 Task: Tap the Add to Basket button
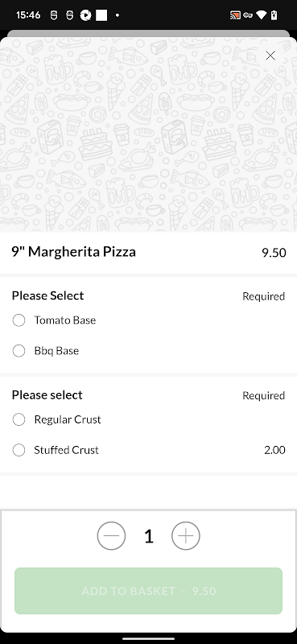pyautogui.click(x=148, y=591)
